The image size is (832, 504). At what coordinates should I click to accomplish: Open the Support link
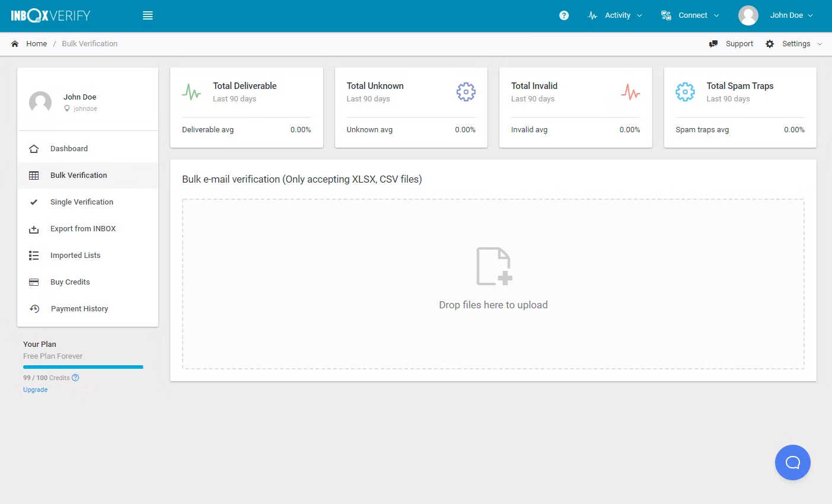(739, 44)
